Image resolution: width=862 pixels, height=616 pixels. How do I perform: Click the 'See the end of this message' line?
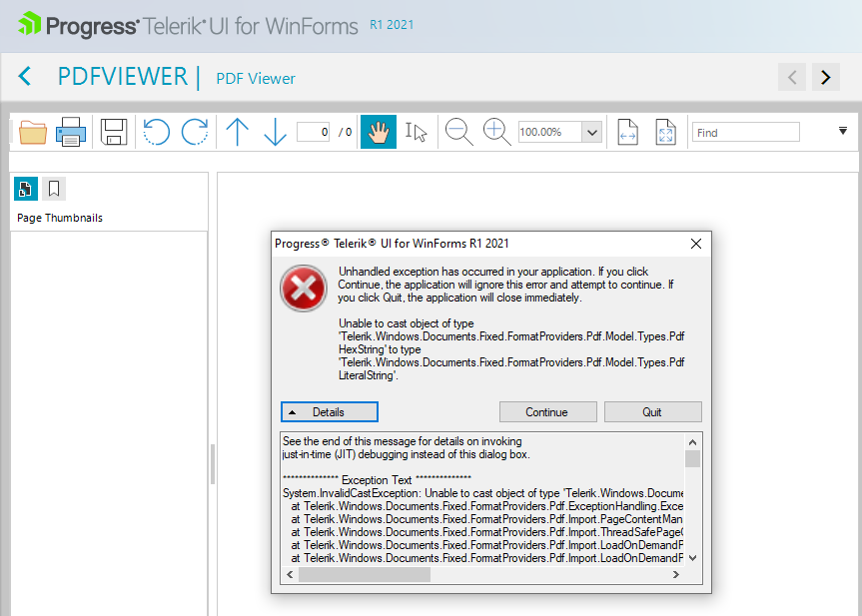[403, 441]
